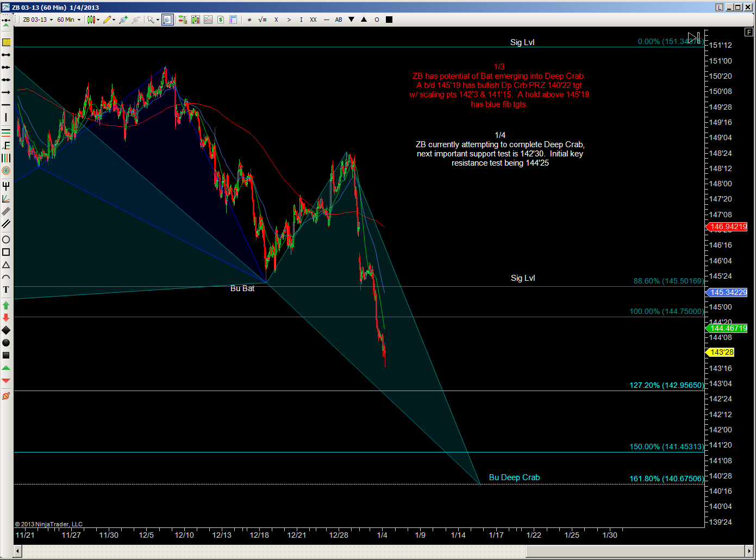The height and width of the screenshot is (560, 756).
Task: Click the AB toolbar item
Action: pos(339,20)
